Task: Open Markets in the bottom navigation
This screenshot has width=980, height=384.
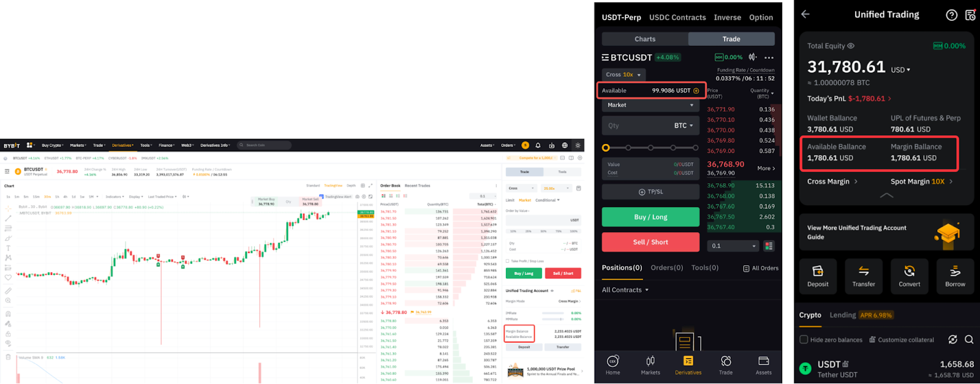Action: (x=650, y=365)
